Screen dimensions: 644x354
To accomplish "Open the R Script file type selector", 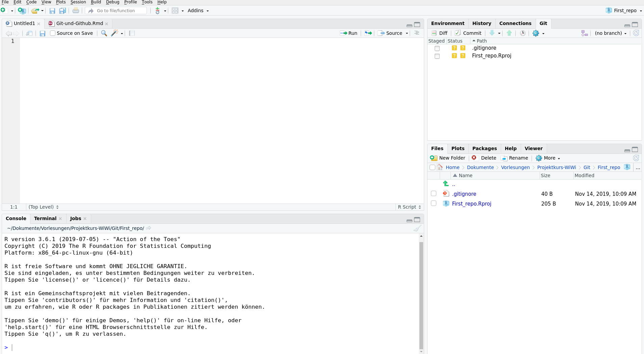I will click(409, 207).
